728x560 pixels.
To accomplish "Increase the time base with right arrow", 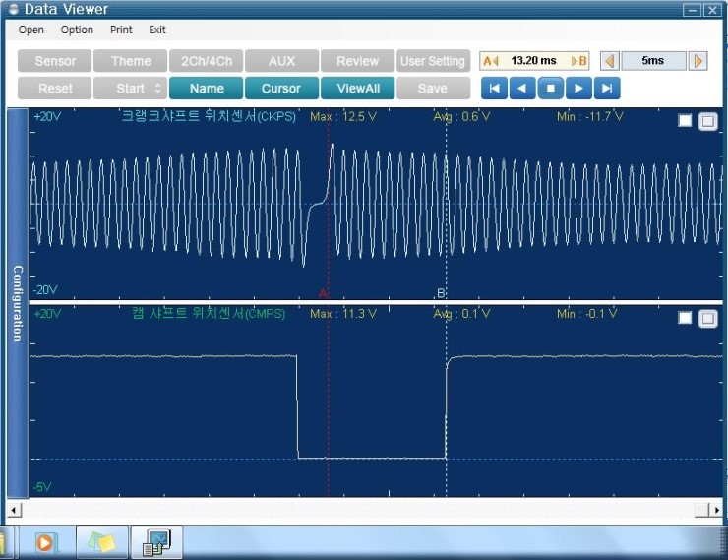I will click(698, 61).
